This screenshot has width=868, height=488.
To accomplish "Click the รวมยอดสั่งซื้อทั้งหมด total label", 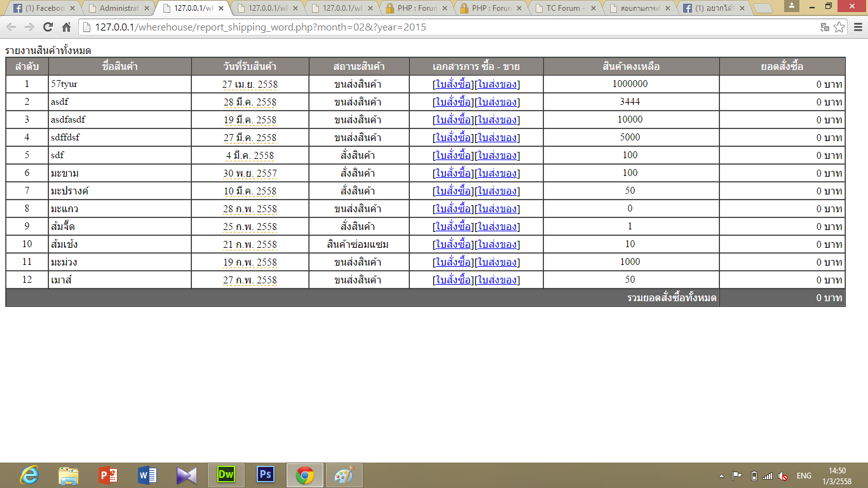I will click(672, 298).
